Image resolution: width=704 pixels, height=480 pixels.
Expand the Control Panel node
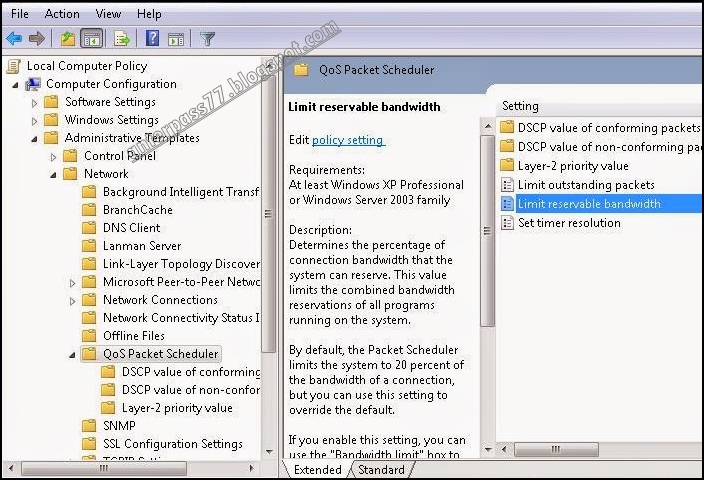coord(53,157)
